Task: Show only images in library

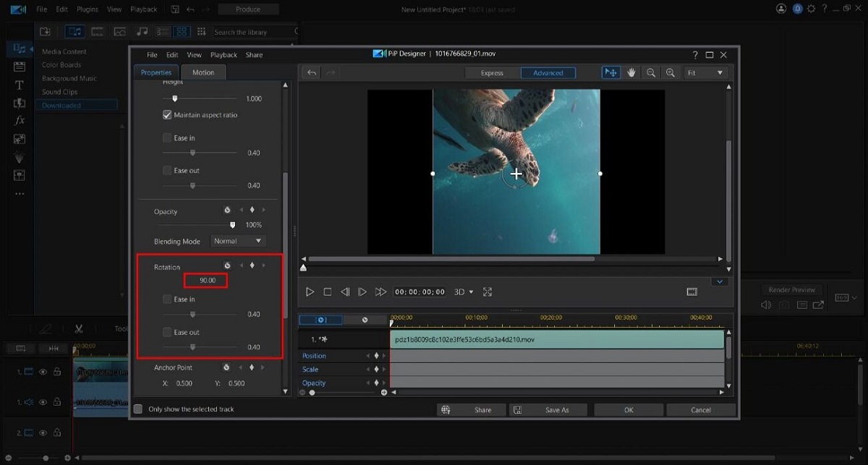Action: point(119,32)
